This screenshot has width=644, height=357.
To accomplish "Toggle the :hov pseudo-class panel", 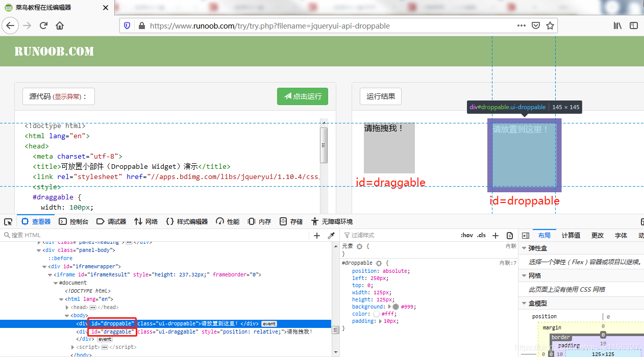I will pos(467,235).
